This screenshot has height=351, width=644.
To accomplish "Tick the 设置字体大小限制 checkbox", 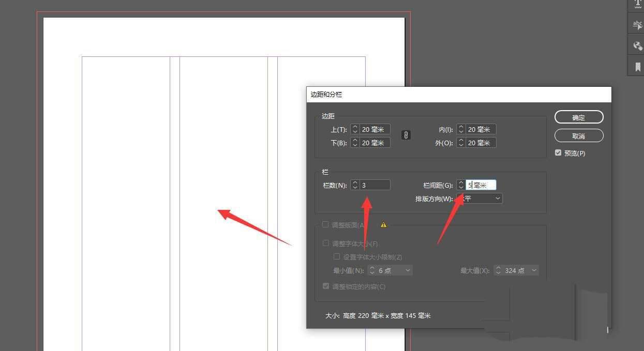I will (x=337, y=257).
